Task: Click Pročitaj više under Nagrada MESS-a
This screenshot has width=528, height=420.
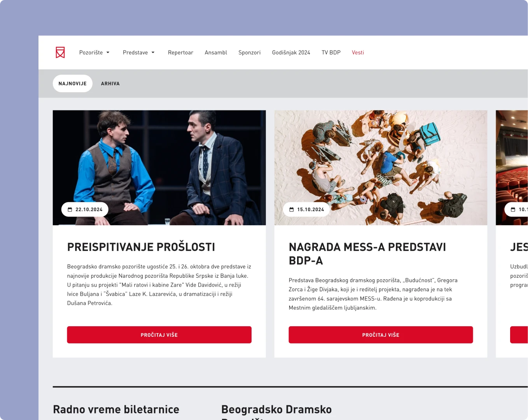Action: tap(381, 335)
